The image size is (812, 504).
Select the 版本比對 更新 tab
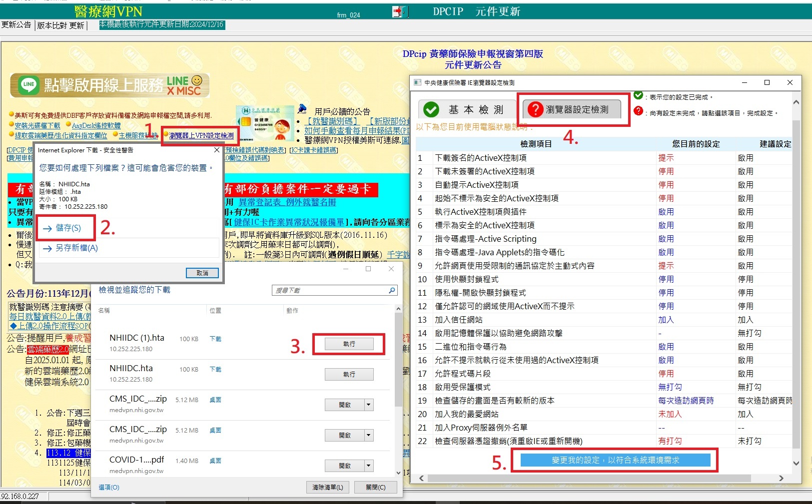tap(60, 25)
